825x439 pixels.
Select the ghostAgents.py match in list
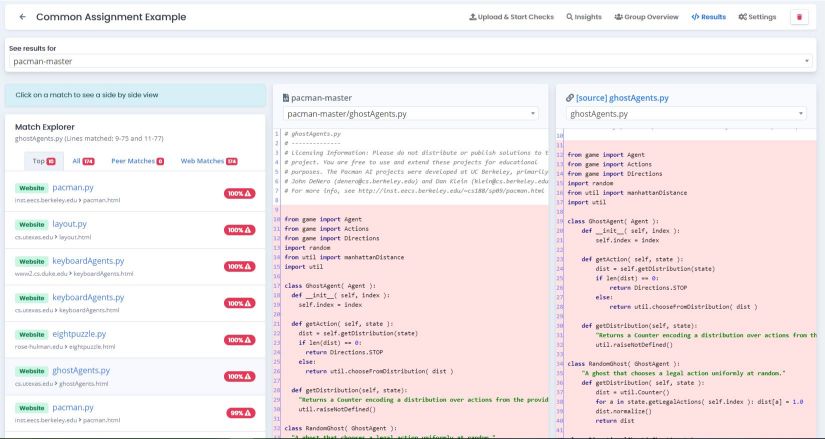pyautogui.click(x=81, y=371)
